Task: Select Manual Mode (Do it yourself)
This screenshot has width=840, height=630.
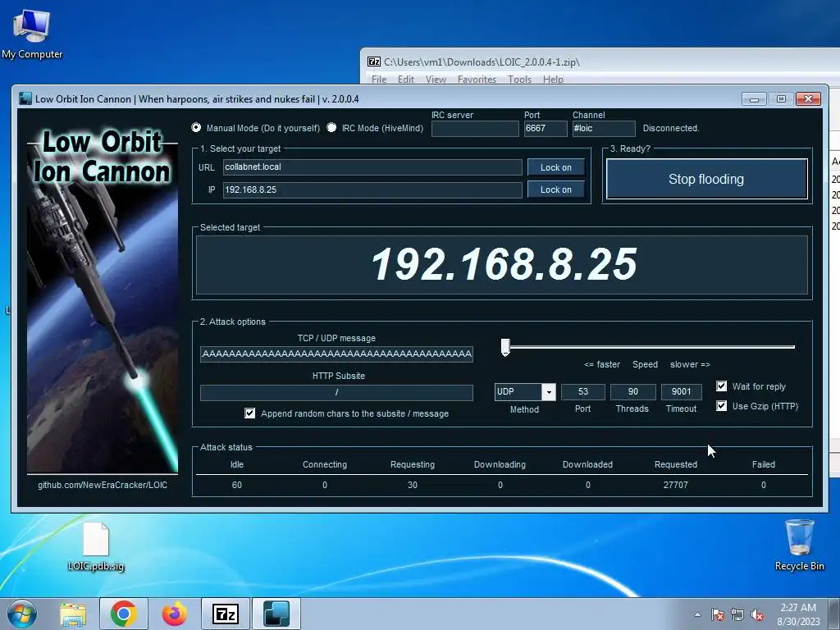Action: [196, 127]
